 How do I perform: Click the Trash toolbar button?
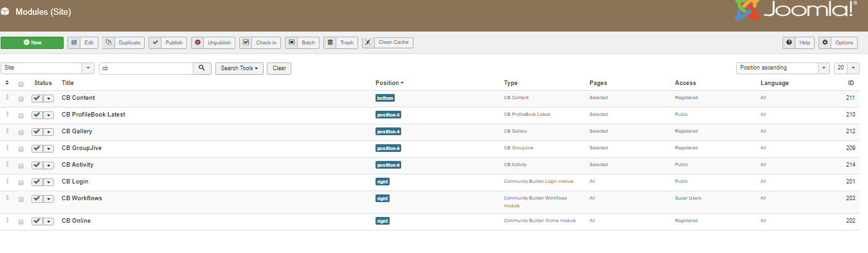coord(341,42)
